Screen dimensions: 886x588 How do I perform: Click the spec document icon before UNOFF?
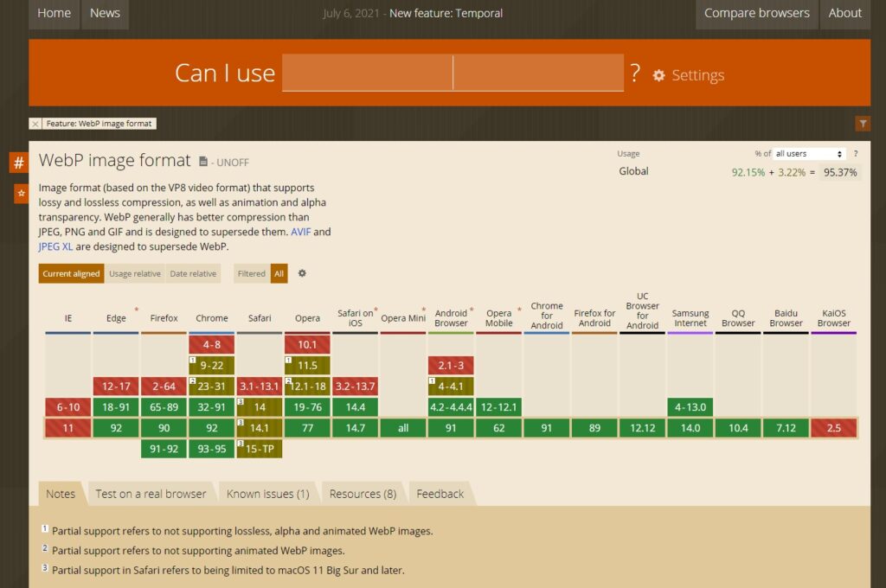[x=203, y=162]
